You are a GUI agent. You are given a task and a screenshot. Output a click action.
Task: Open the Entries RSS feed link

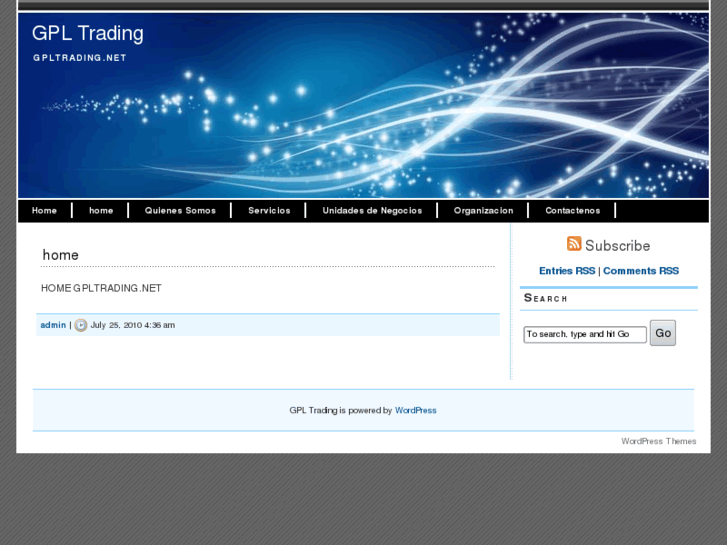[567, 271]
